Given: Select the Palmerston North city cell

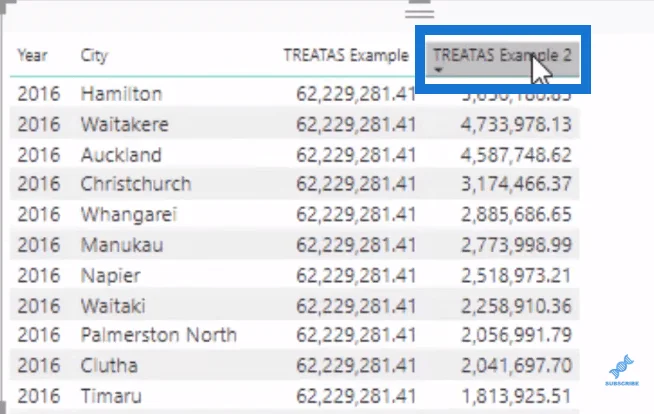Looking at the screenshot, I should coord(159,335).
